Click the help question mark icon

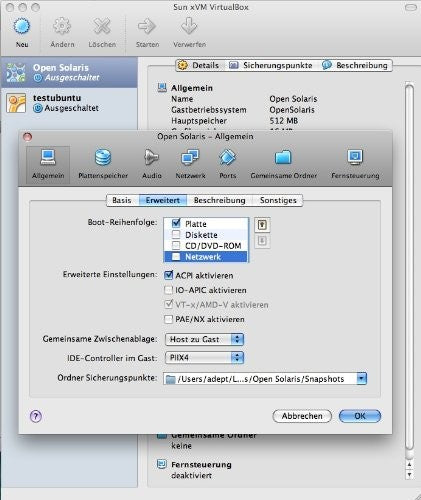[36, 416]
